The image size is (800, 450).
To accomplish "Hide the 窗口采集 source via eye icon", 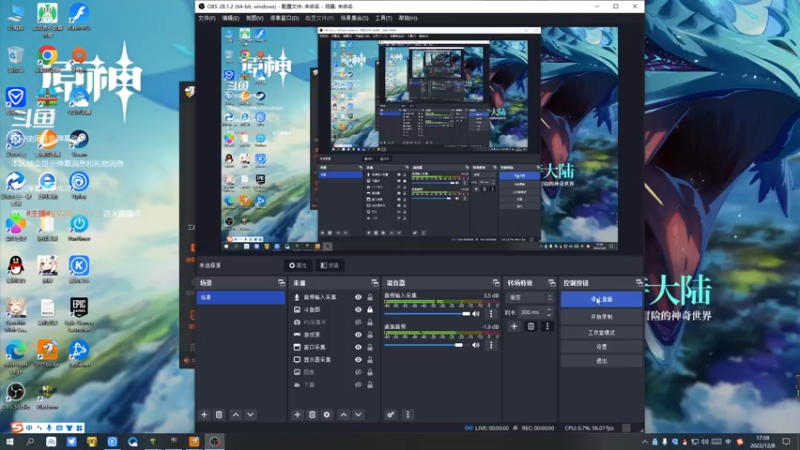I will 358,347.
